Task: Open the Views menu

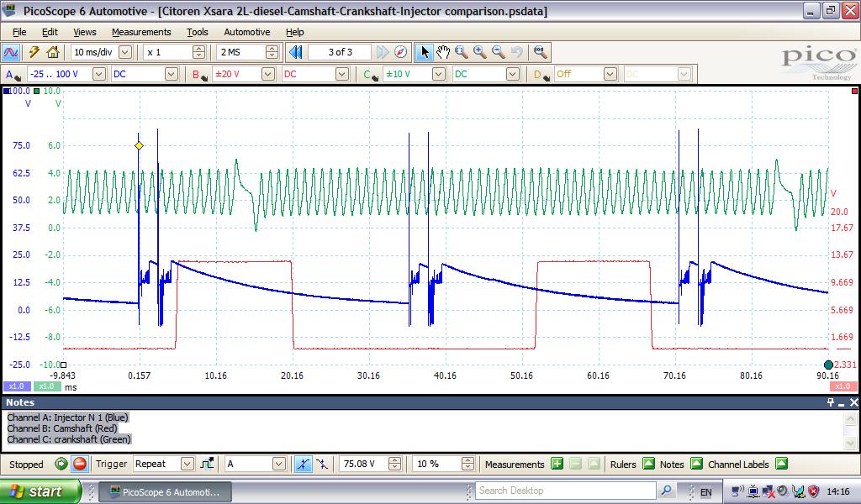Action: [x=85, y=32]
